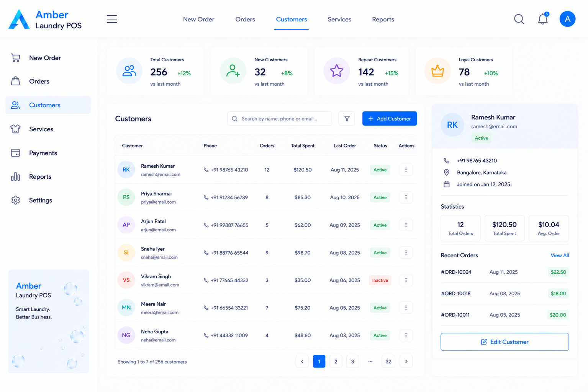Open actions menu for Sneha Iyer row

[x=406, y=252]
